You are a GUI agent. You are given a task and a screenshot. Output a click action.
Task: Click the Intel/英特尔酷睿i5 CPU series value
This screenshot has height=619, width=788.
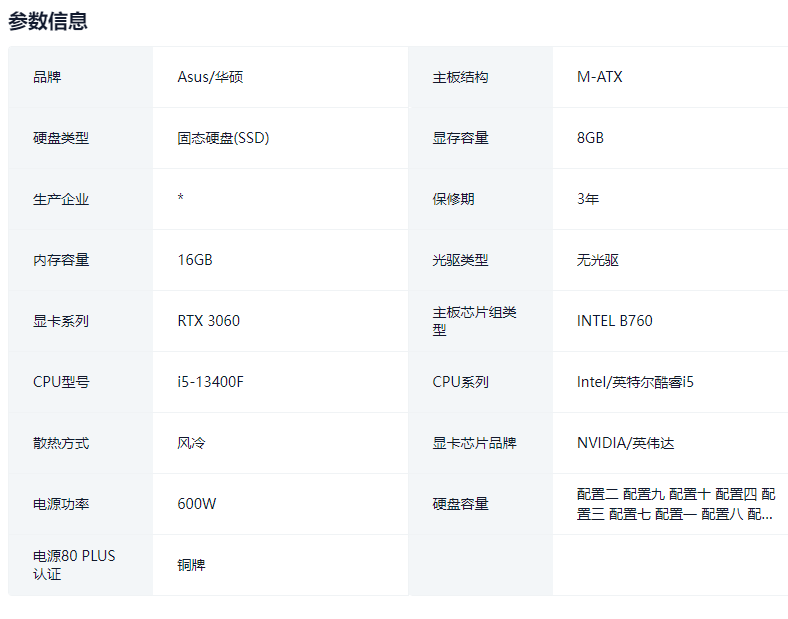click(635, 382)
